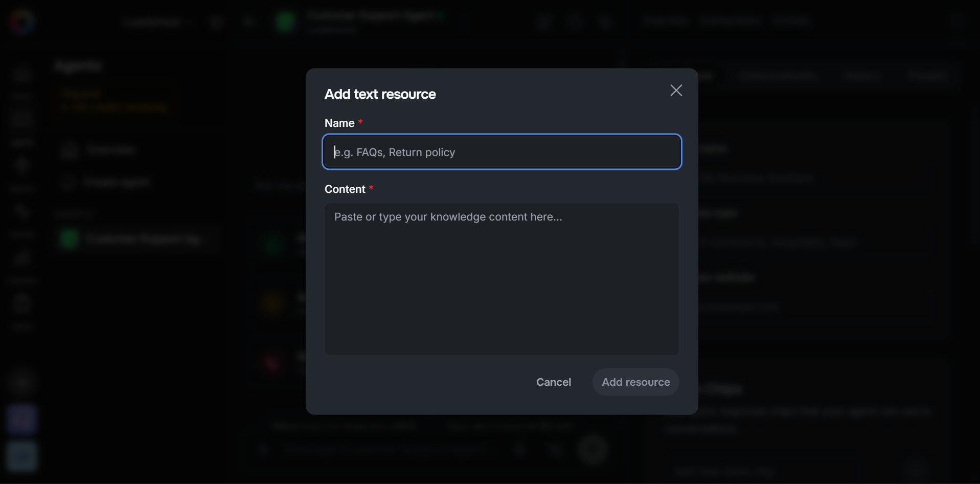Click into the Content text area
980x484 pixels.
click(x=502, y=279)
